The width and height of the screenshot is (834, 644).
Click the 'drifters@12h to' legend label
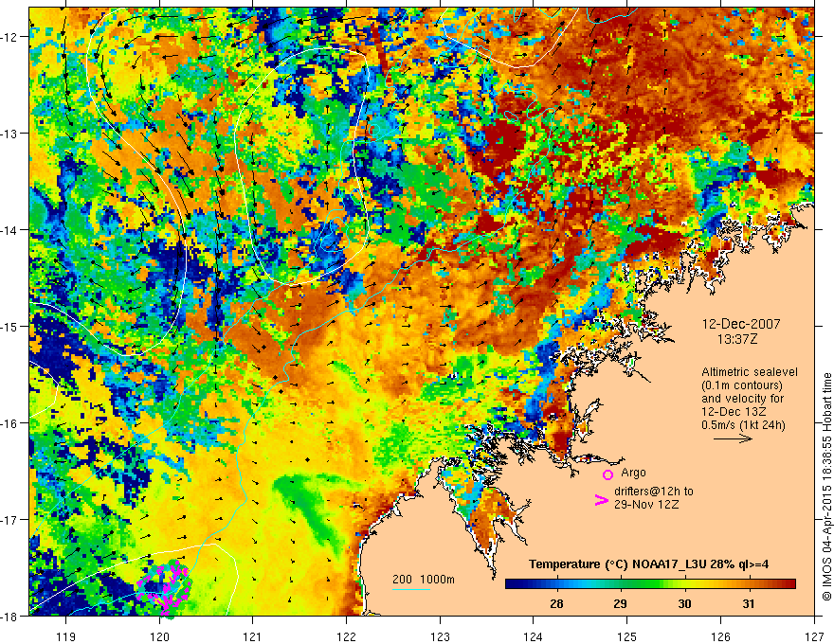coord(654,492)
